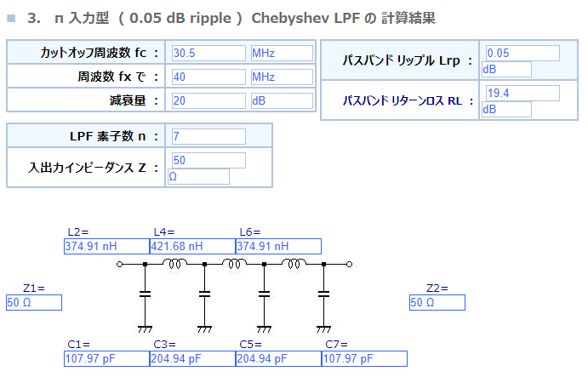
Task: Click the first inductor coil in the schematic
Action: pyautogui.click(x=174, y=263)
